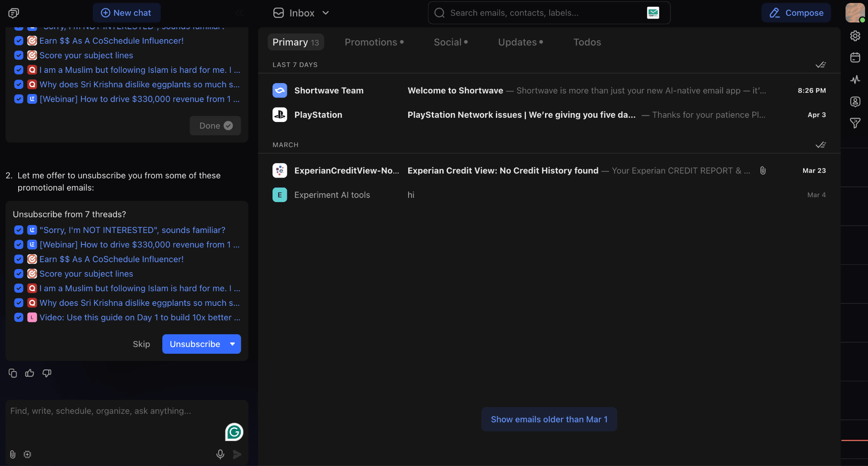Uncheck 'Score your subject lines' in the Done card
Image resolution: width=868 pixels, height=466 pixels.
[x=19, y=55]
